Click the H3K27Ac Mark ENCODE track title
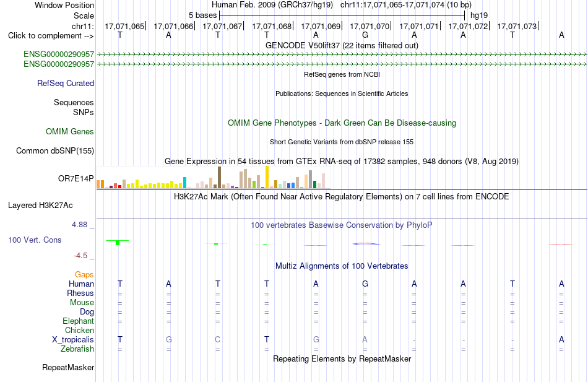Viewport: 588px width, 382px height. [x=342, y=197]
